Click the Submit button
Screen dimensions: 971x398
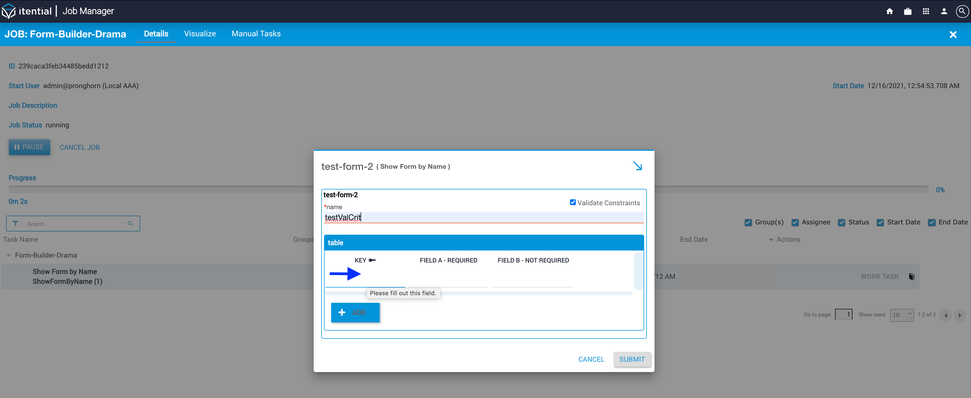click(x=632, y=359)
